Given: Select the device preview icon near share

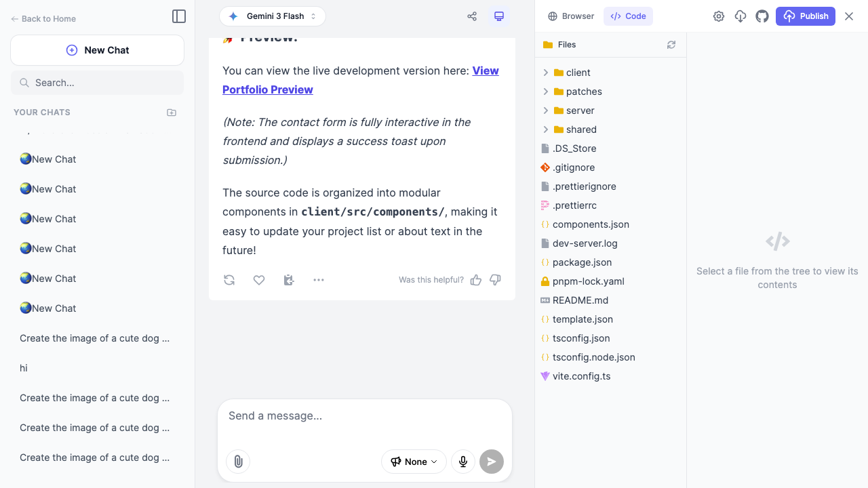Looking at the screenshot, I should point(499,16).
